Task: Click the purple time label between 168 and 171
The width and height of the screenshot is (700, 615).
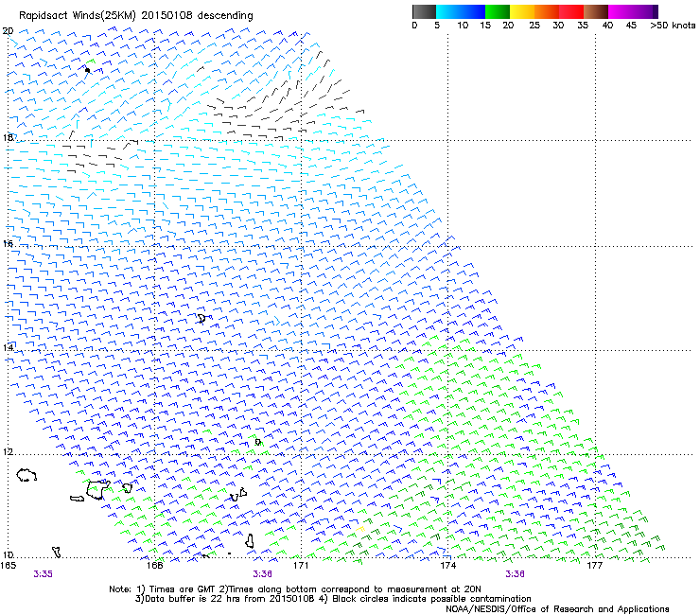Action: click(263, 574)
